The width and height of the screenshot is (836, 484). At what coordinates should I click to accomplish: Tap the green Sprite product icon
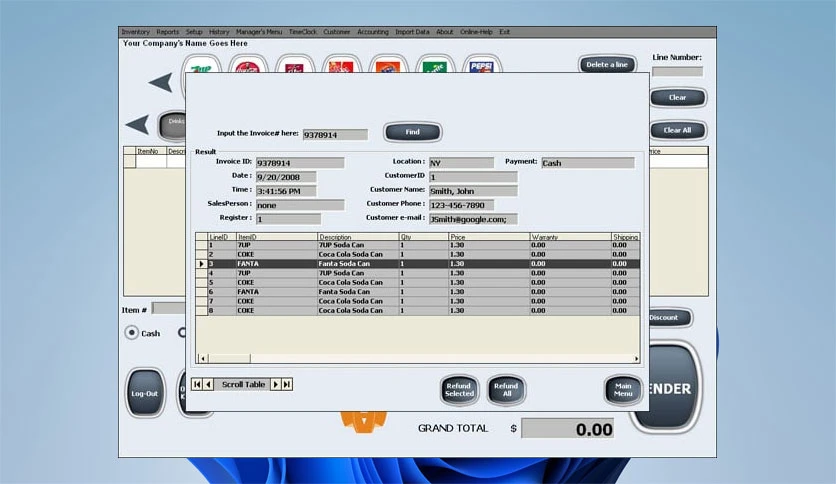pyautogui.click(x=435, y=63)
